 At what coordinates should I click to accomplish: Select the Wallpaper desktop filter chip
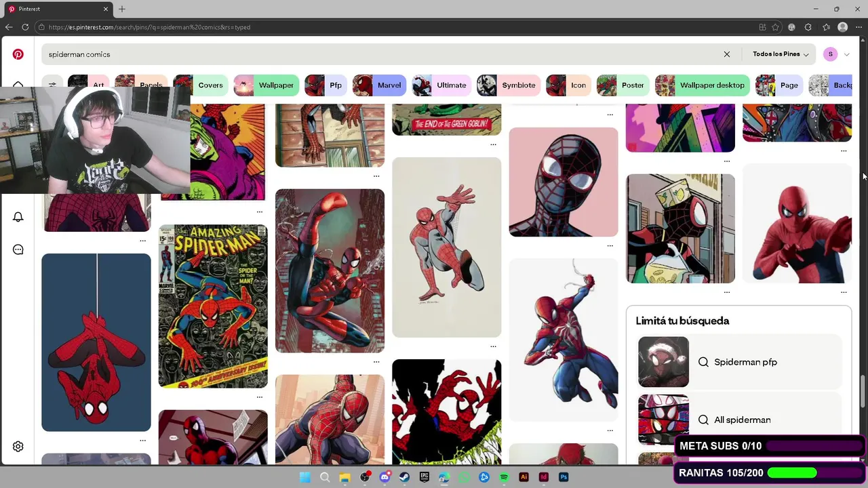pos(702,85)
